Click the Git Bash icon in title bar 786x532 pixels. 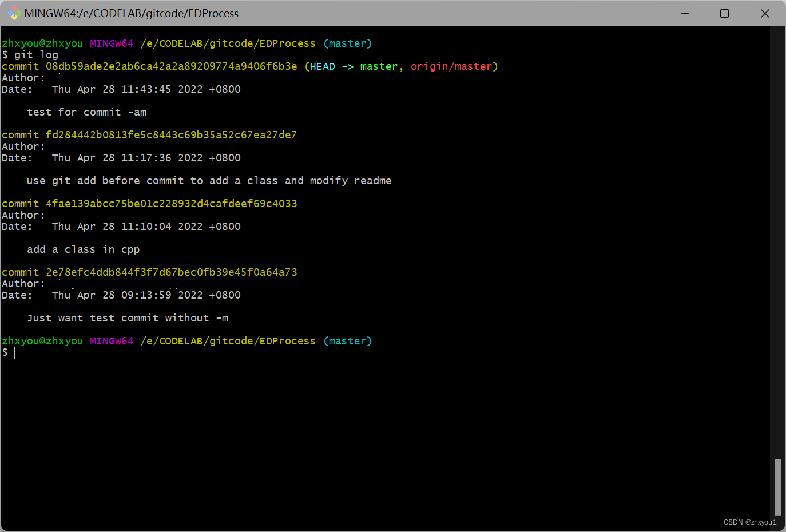14,13
